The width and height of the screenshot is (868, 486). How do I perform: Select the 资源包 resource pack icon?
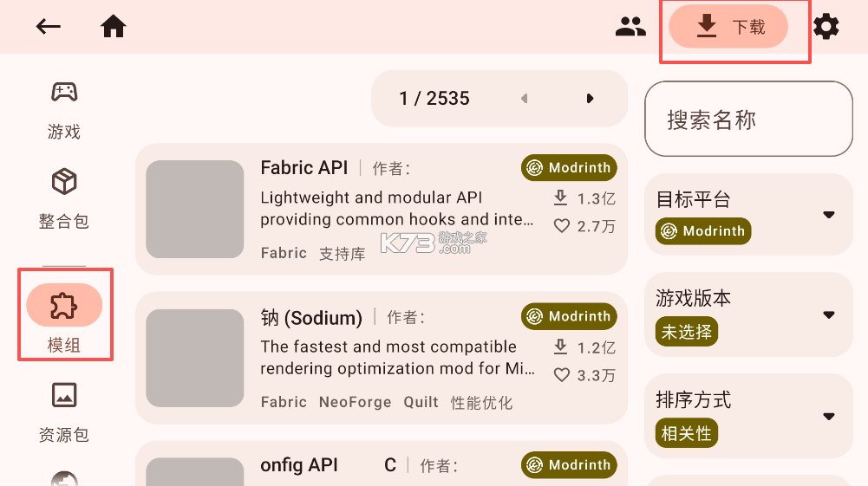[64, 395]
